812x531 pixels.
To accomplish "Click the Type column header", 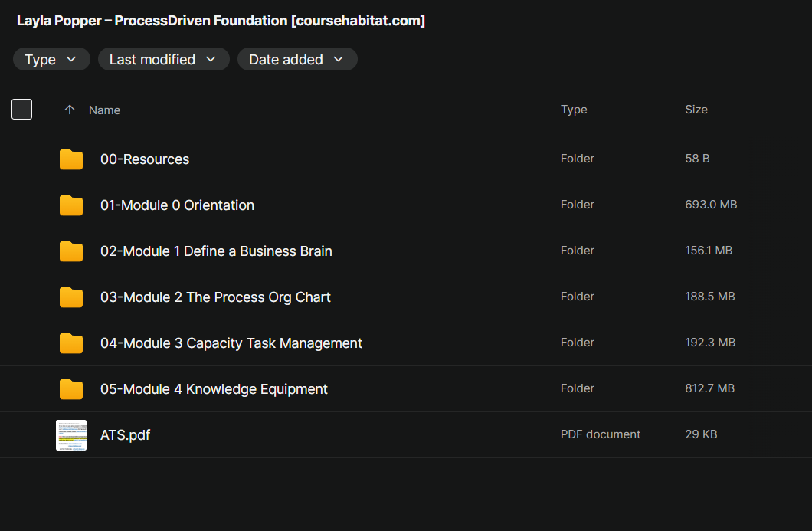I will [574, 110].
